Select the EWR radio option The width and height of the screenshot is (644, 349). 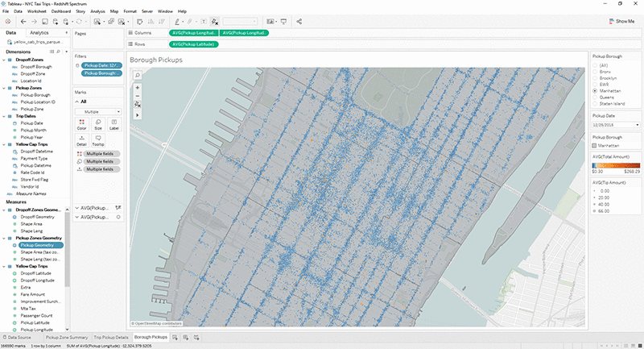pos(595,85)
